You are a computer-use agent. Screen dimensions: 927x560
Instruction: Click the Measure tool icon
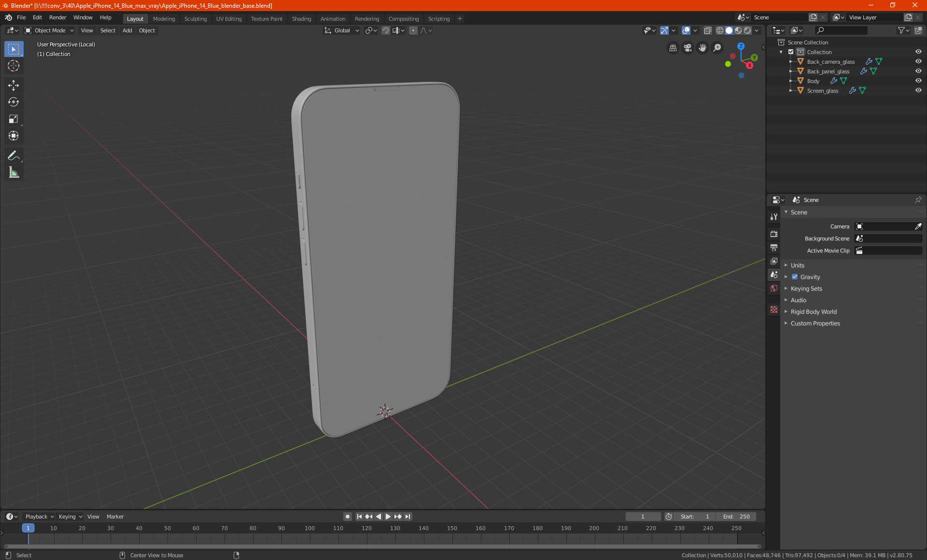click(13, 172)
